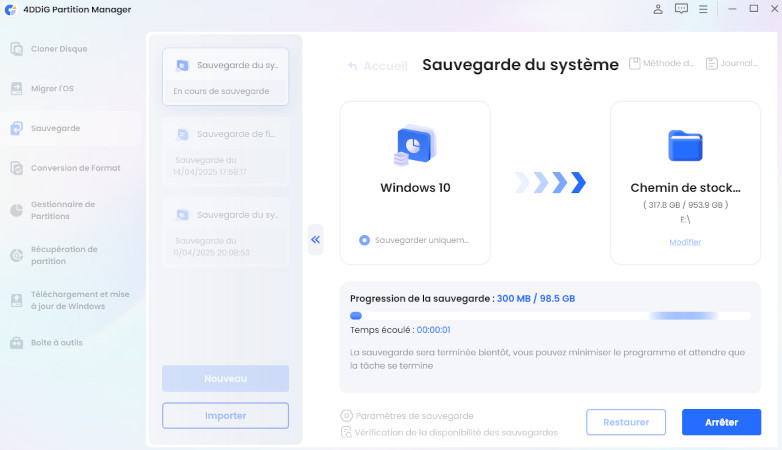The height and width of the screenshot is (450, 782).
Task: Click the E:\ drive path text
Action: click(x=685, y=220)
